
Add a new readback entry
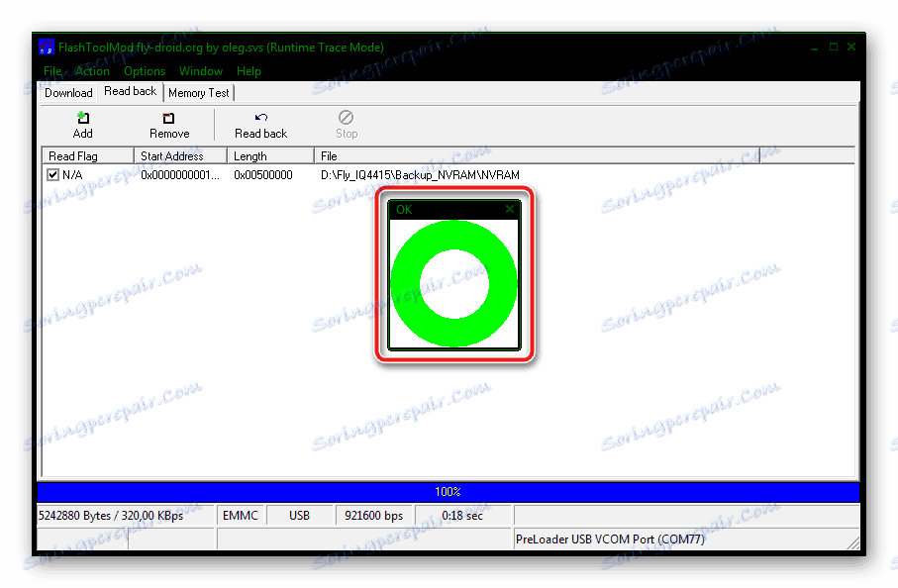[82, 123]
